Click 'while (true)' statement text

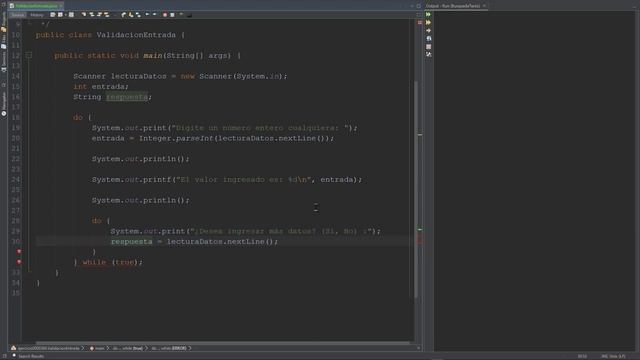click(113, 262)
